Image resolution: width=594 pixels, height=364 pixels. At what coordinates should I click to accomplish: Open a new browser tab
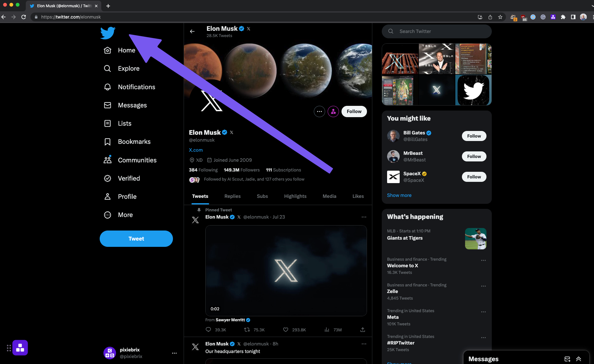(108, 6)
